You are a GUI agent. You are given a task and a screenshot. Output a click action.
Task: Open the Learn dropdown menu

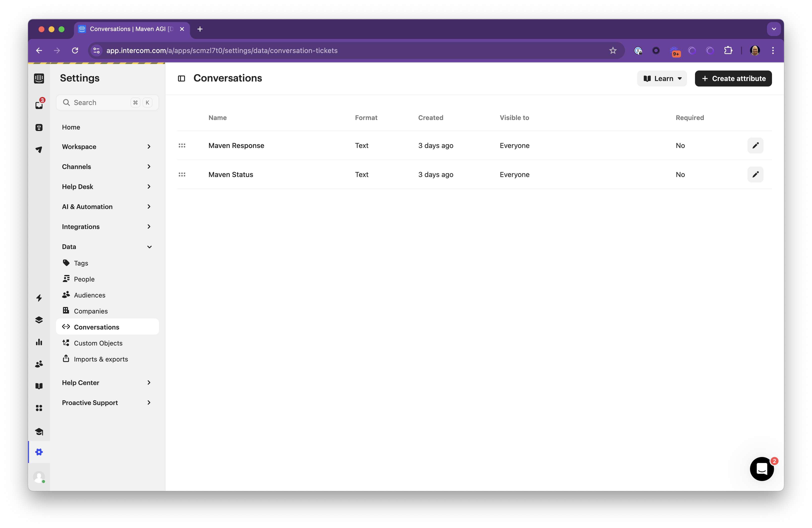coord(661,78)
